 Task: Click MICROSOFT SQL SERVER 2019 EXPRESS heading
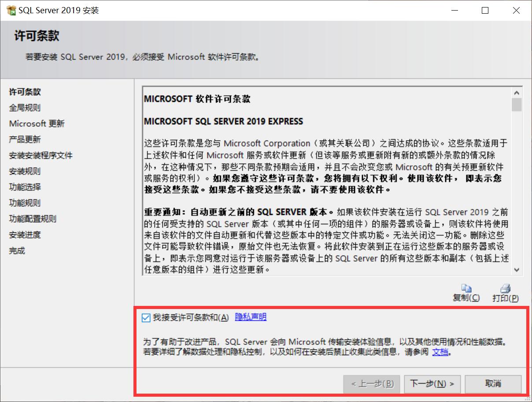tap(224, 121)
